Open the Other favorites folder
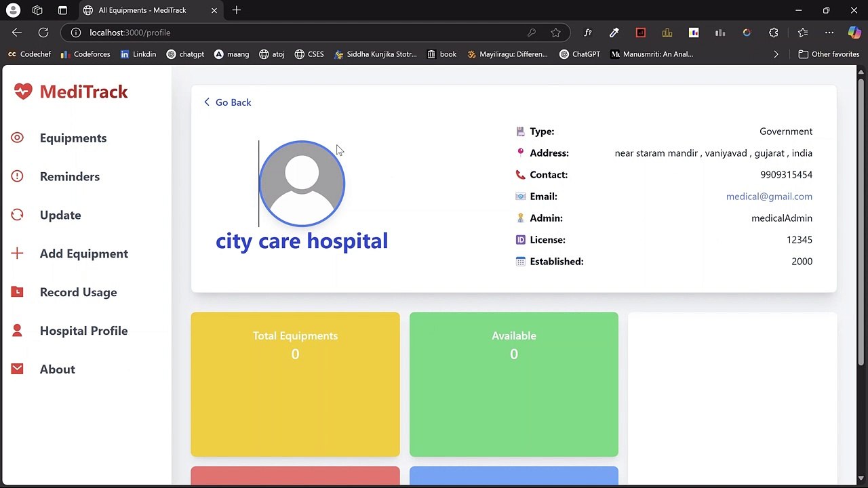 tap(829, 54)
